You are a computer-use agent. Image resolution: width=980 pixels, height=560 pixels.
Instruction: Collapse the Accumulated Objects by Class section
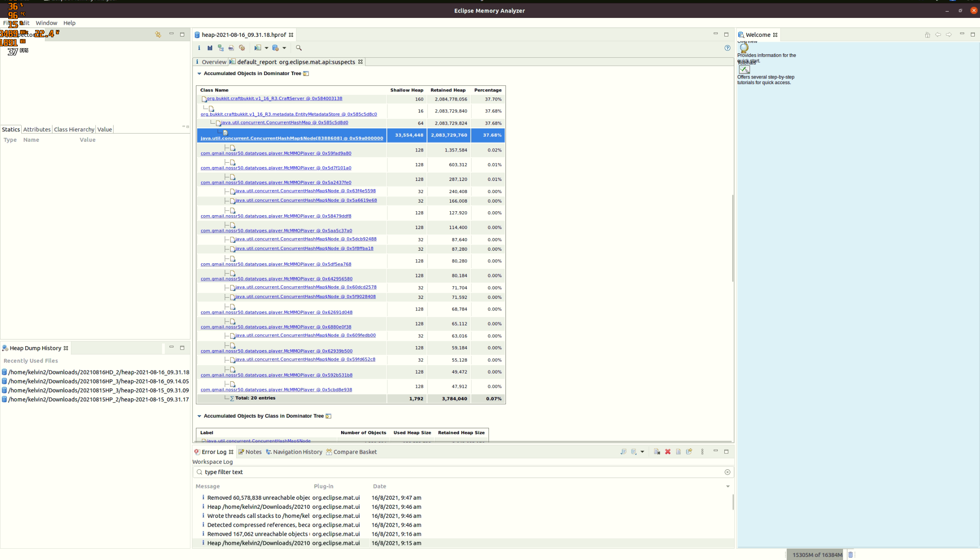click(199, 416)
